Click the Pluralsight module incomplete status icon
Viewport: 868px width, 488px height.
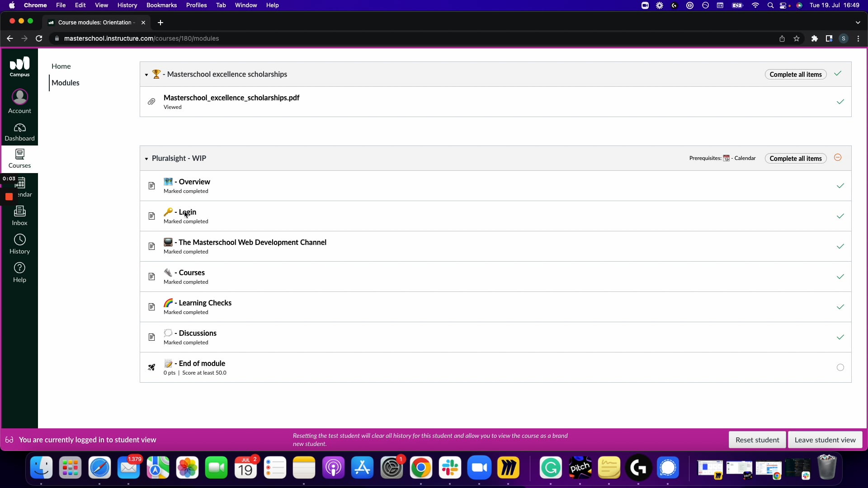coord(838,158)
